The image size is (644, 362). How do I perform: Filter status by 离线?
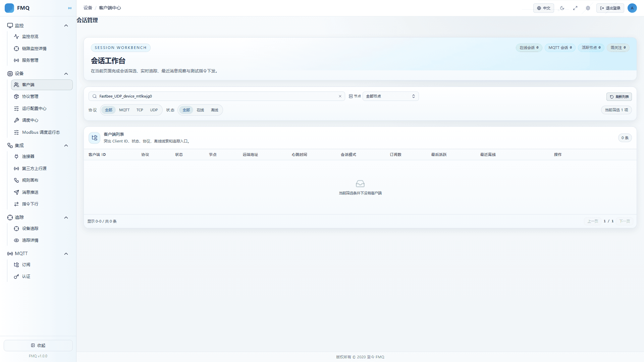(214, 110)
